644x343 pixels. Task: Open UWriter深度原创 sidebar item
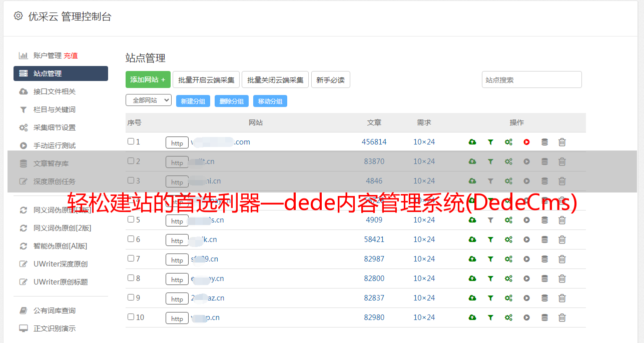coord(61,264)
